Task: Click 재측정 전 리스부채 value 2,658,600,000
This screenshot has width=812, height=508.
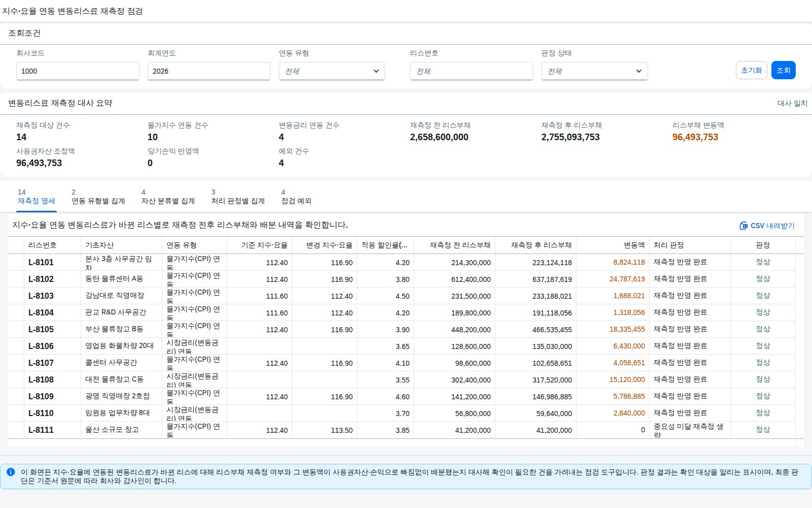Action: tap(439, 137)
